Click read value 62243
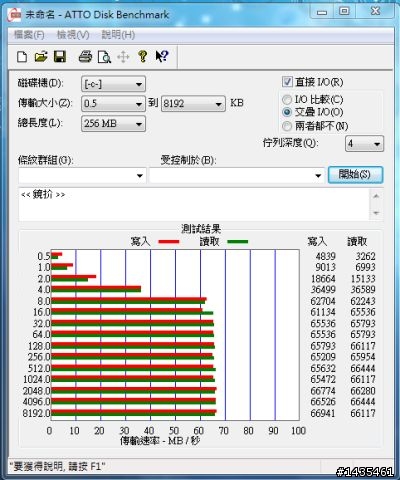Screen dimensions: 400x480 (363, 301)
